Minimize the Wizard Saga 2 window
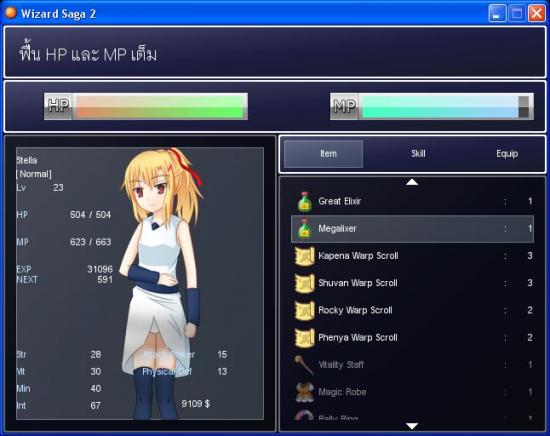The height and width of the screenshot is (436, 550). pos(497,13)
